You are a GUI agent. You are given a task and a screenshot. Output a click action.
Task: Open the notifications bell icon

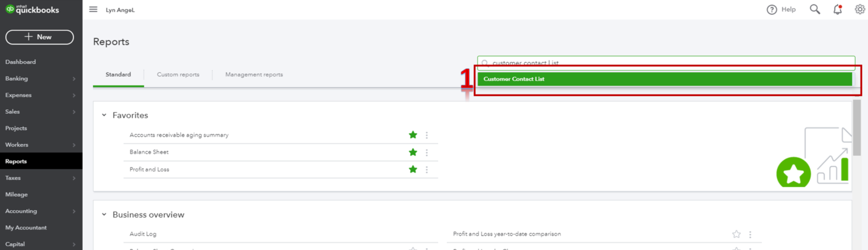pos(837,10)
